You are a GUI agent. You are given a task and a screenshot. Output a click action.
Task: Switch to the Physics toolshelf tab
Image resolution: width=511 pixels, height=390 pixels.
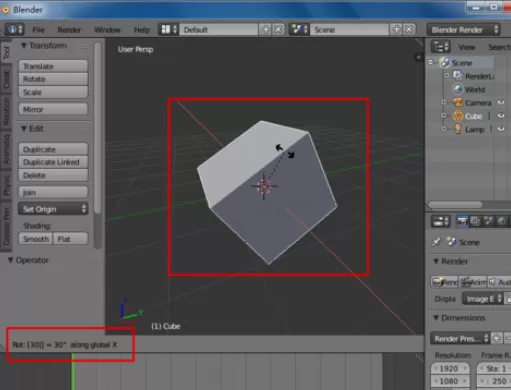tap(6, 185)
